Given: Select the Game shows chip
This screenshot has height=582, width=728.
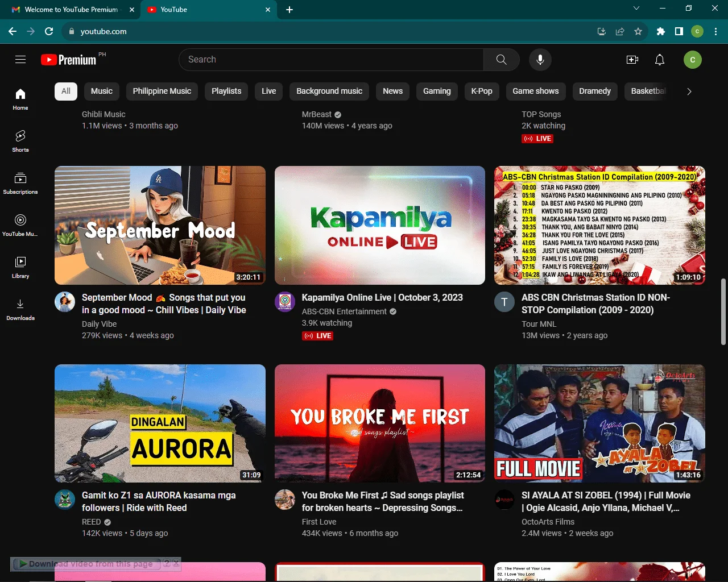Looking at the screenshot, I should coord(536,91).
